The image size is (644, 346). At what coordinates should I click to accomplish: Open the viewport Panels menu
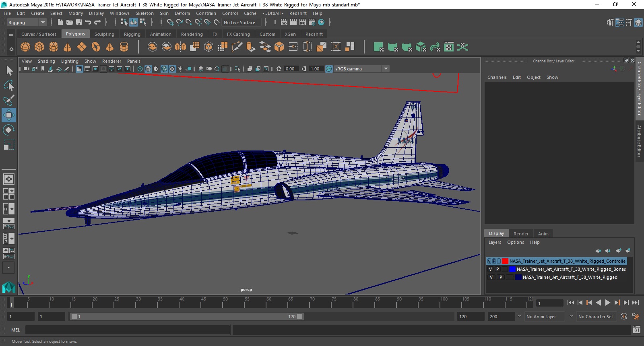134,61
